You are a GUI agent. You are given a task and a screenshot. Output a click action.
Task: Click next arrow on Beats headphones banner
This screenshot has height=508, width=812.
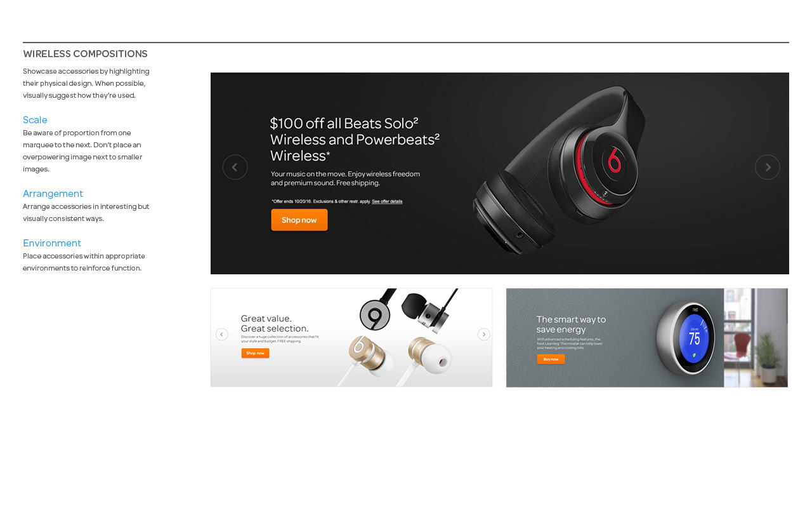click(768, 167)
